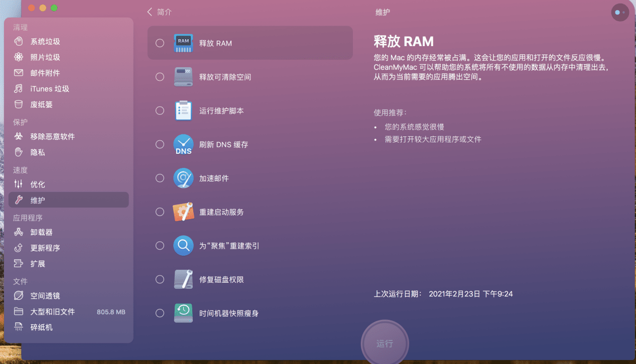Click the 加速邮件 icon
The image size is (636, 364).
tap(183, 178)
